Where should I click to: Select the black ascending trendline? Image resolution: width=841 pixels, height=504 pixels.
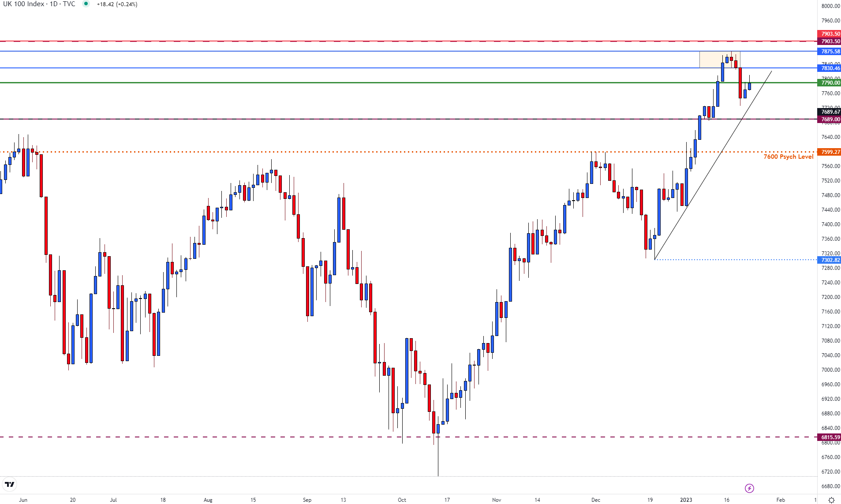pos(713,165)
